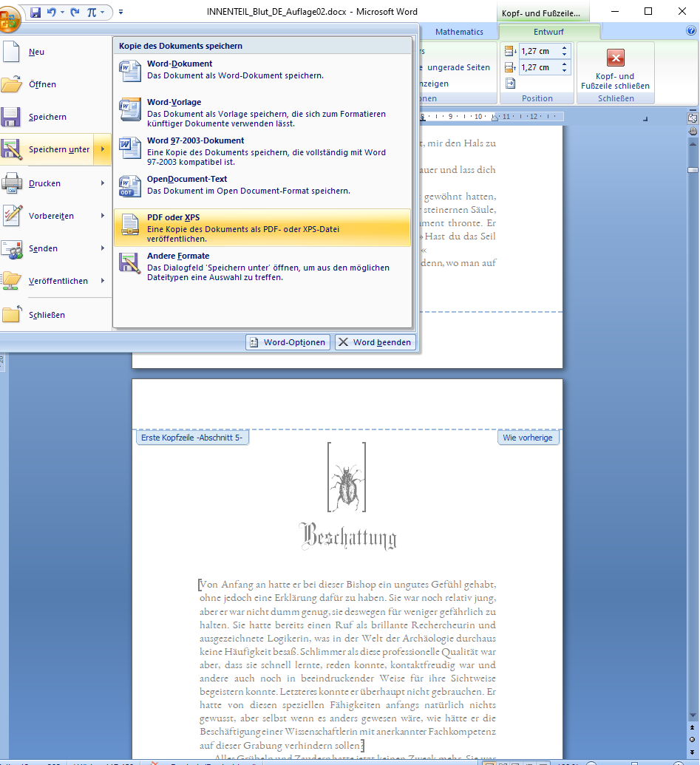Screen dimensions: 700x765
Task: Click the Speichern unter menu entry
Action: click(47, 149)
